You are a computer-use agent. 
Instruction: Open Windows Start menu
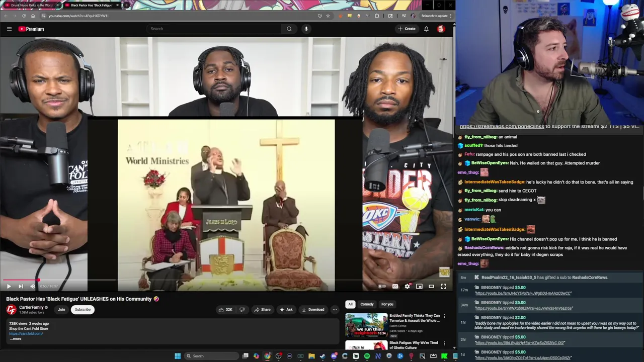click(x=178, y=356)
